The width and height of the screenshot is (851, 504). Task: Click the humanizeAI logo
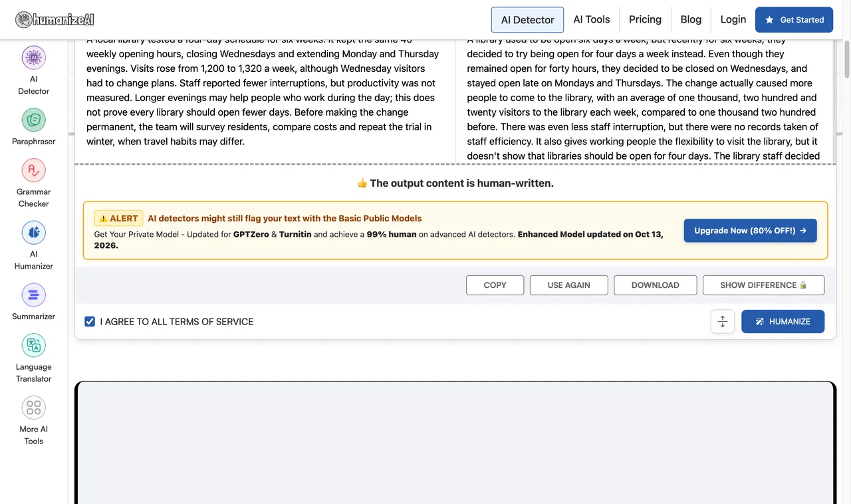55,20
